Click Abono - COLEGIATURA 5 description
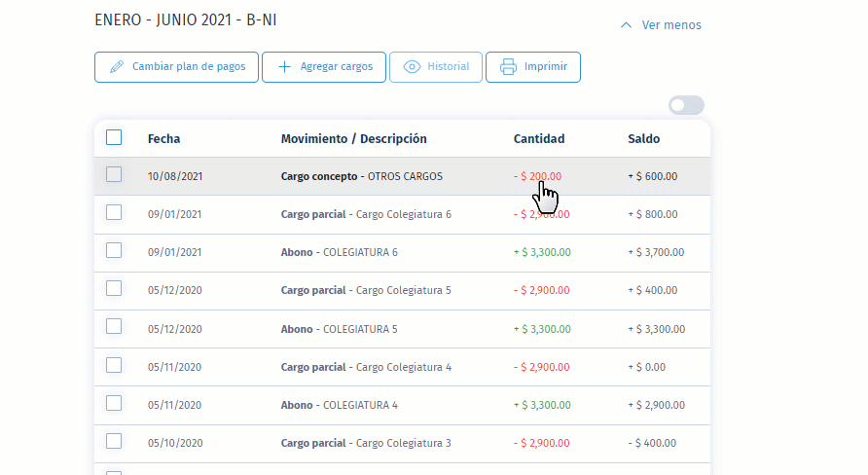868x475 pixels. [x=340, y=329]
